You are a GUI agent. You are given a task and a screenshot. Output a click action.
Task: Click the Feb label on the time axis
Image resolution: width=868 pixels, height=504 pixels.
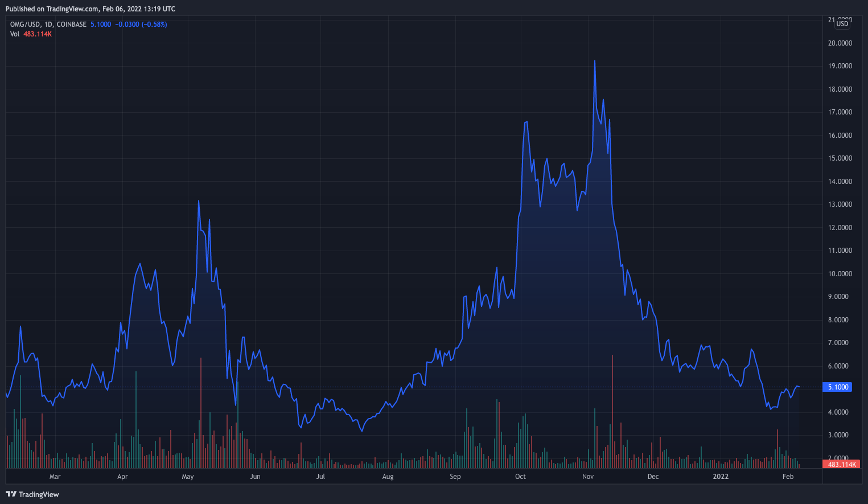tap(788, 477)
